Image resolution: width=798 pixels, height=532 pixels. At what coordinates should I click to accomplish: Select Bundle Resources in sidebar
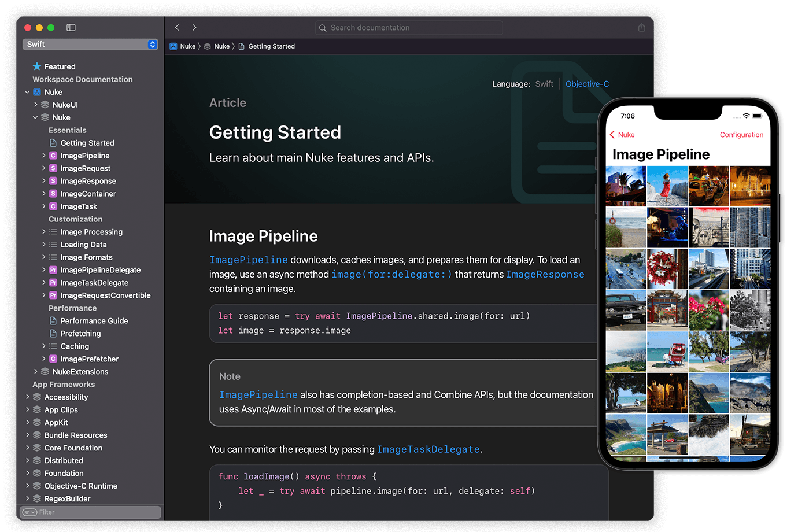point(76,435)
